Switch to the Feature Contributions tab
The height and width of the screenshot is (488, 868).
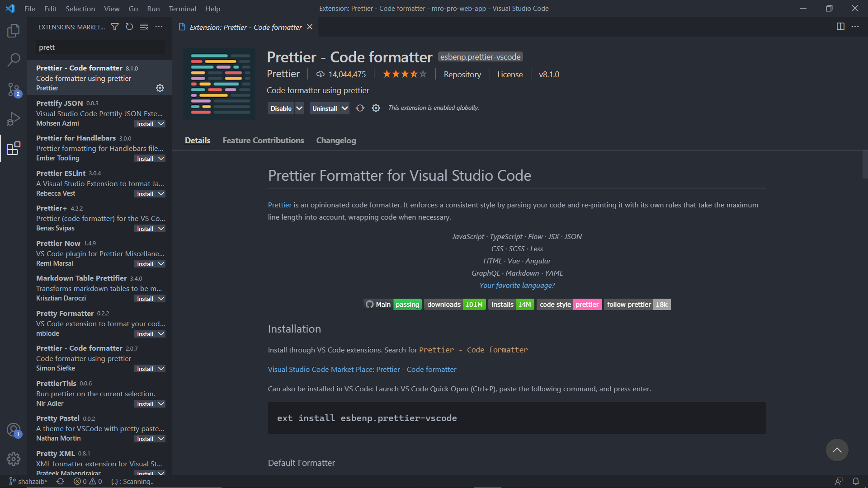pos(263,141)
